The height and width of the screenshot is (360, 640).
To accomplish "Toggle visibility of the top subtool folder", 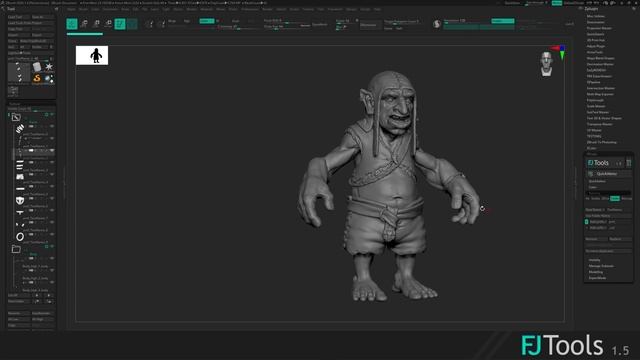I will (52, 115).
